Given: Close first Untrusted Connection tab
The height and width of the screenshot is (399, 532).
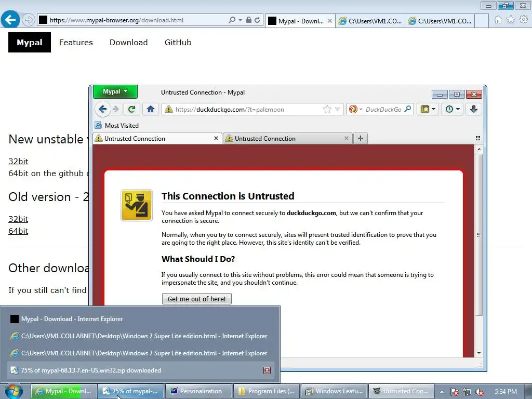Looking at the screenshot, I should pos(216,138).
